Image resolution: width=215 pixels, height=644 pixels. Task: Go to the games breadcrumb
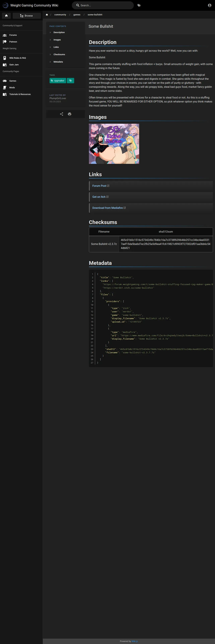point(77,15)
